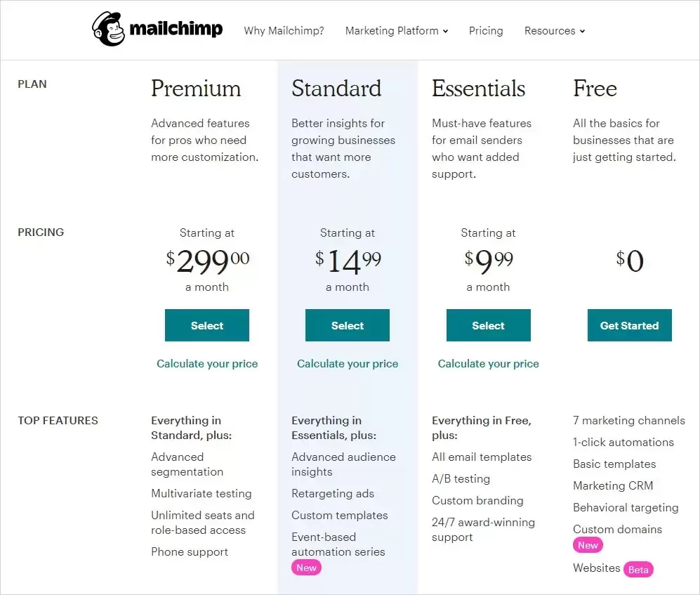Select the Premium plan
Image resolution: width=700 pixels, height=595 pixels.
pos(207,325)
